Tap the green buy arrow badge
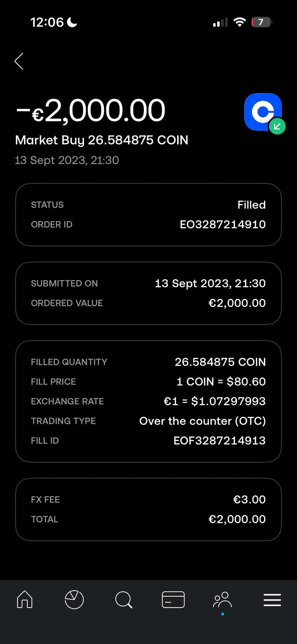297x644 pixels. point(277,126)
